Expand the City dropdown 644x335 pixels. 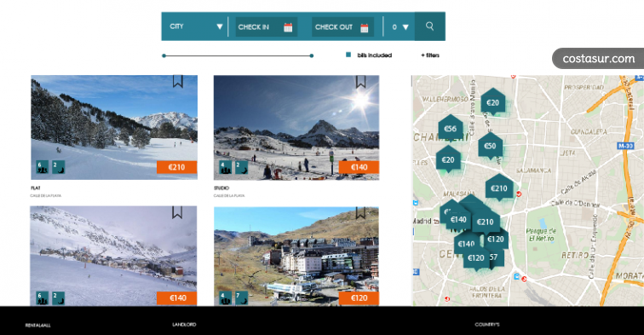coord(196,26)
